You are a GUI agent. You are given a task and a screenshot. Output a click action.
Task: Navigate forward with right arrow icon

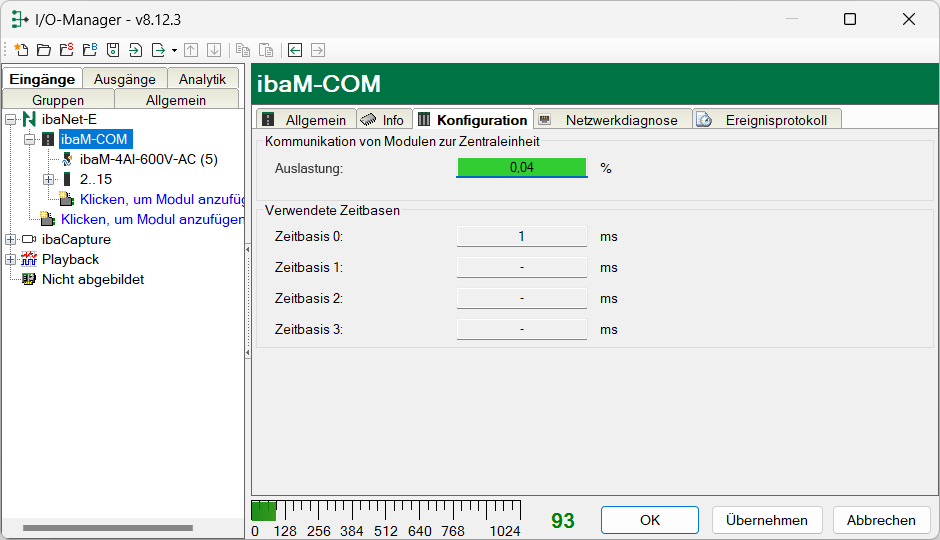click(318, 50)
